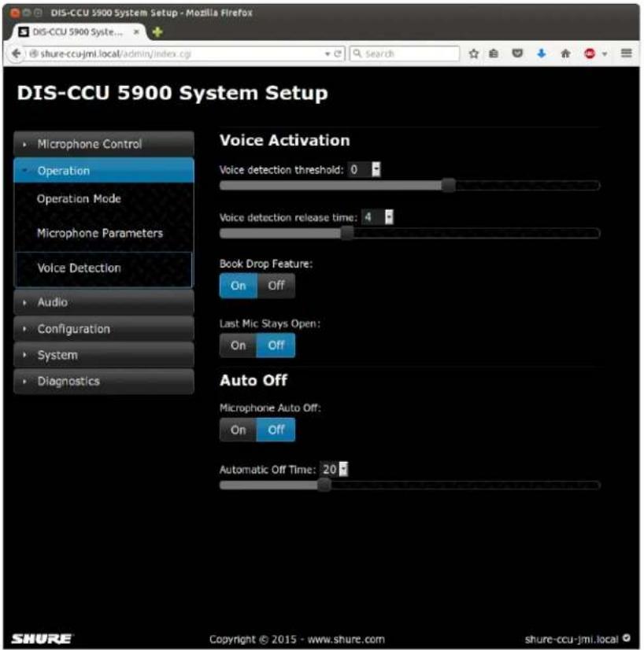Open the Operation Mode page
Image resolution: width=644 pixels, height=650 pixels.
click(x=104, y=199)
